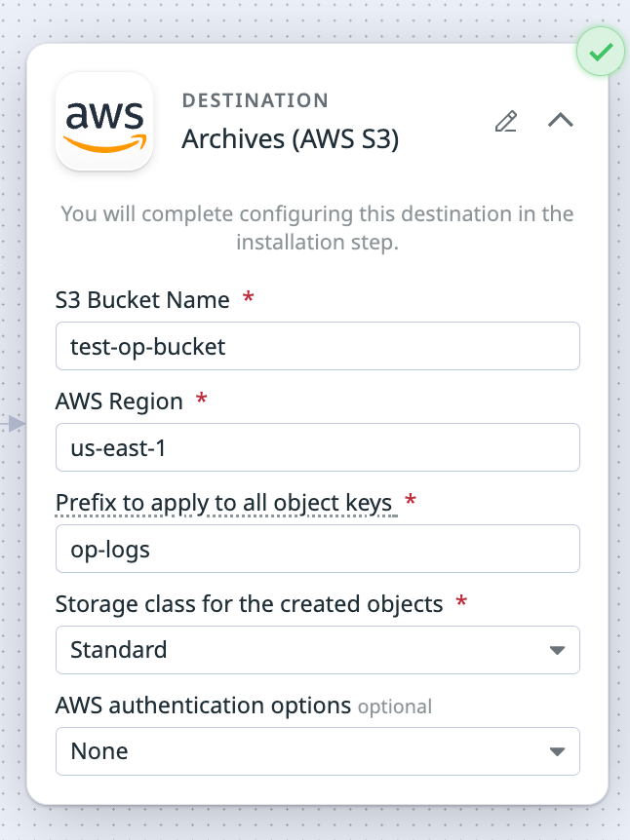
Task: Click the pencil edit icon
Action: (x=505, y=122)
